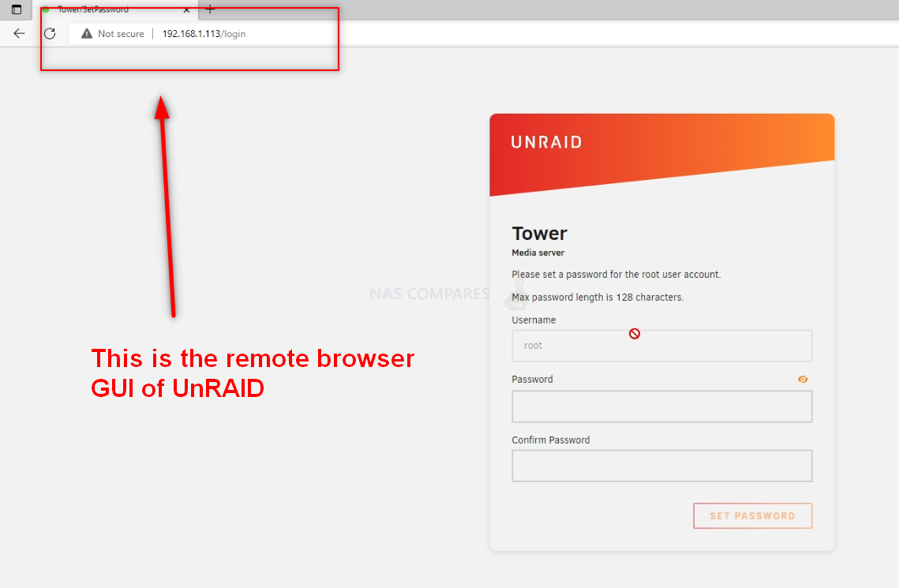Screen dimensions: 899x588
Task: Click the Not secure site info label
Action: pyautogui.click(x=121, y=34)
